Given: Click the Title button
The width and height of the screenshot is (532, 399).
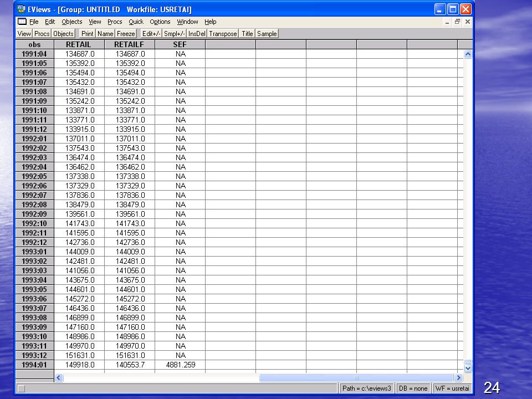Looking at the screenshot, I should 247,34.
